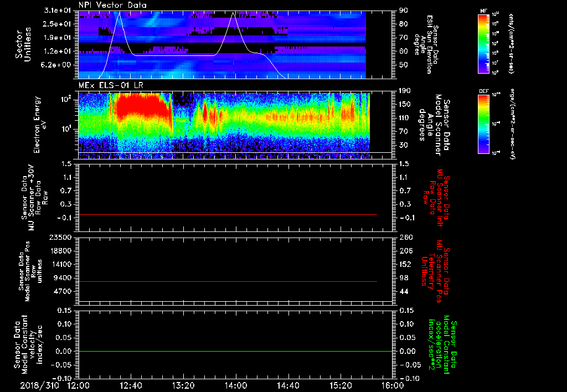Click the 'MU Scanner +30V' left axis label
The height and width of the screenshot is (392, 567).
34,198
